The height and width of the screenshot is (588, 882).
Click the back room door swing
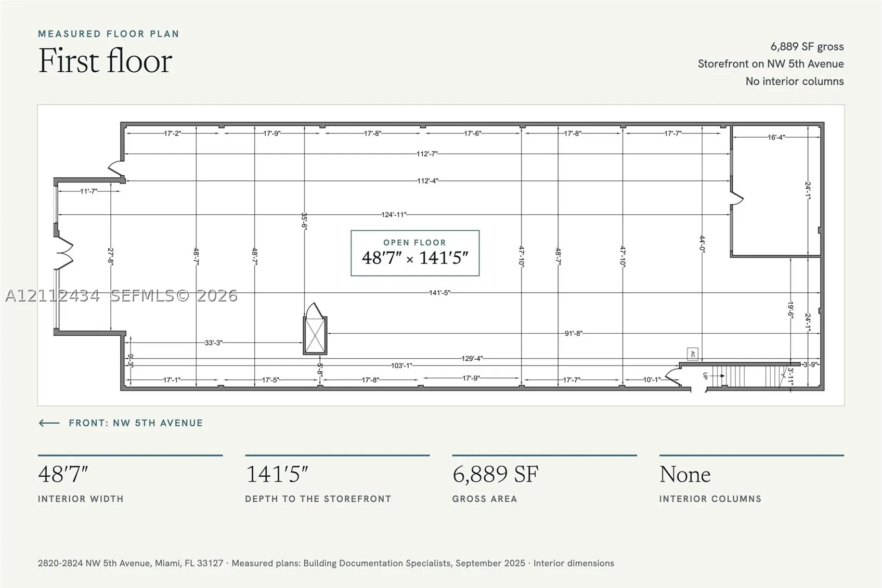pyautogui.click(x=737, y=198)
